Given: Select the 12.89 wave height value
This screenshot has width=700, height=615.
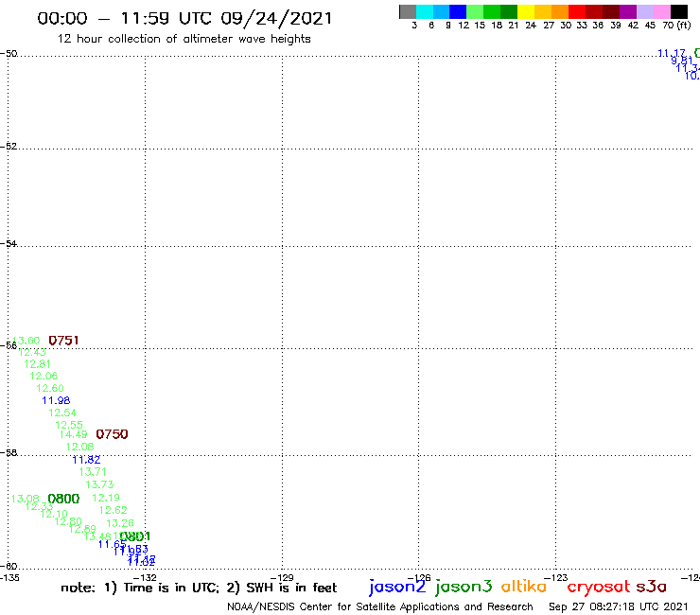Looking at the screenshot, I should tap(82, 529).
